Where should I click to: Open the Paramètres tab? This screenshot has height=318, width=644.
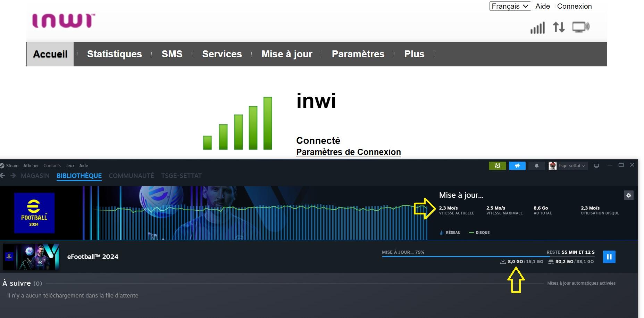(x=358, y=54)
